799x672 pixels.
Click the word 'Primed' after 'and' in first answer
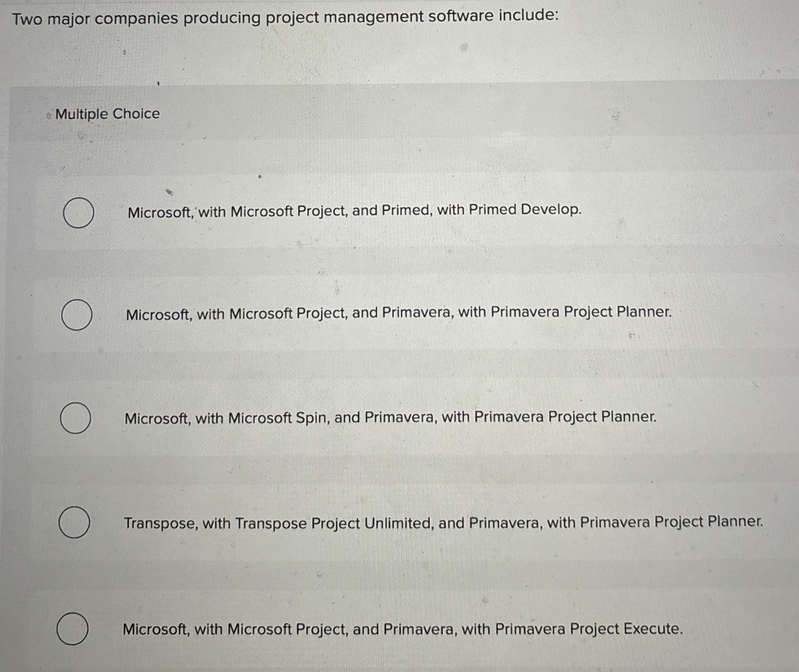(x=407, y=210)
